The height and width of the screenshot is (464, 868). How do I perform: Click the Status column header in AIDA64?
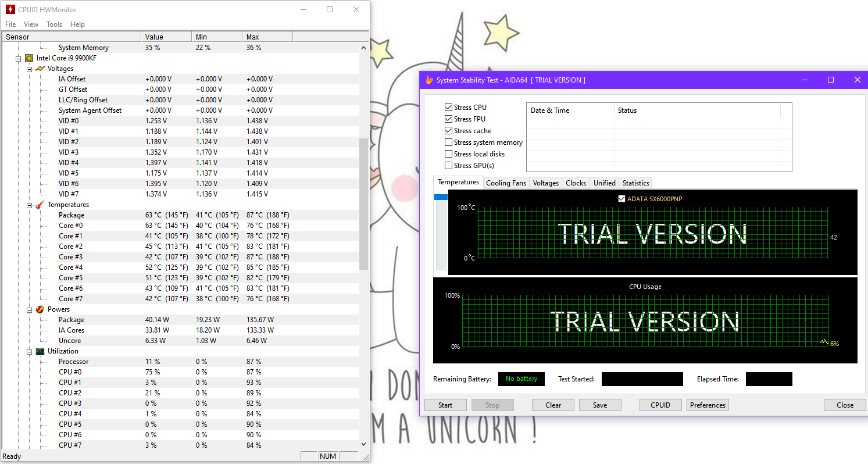(x=697, y=110)
